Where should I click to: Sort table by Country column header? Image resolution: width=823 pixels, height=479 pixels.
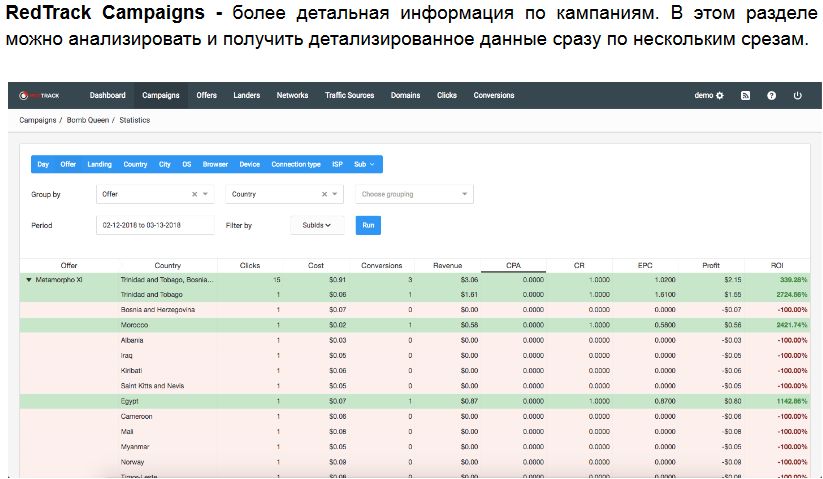[168, 265]
